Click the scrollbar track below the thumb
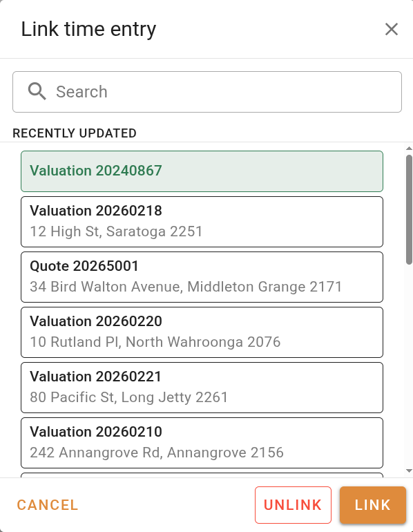Image resolution: width=413 pixels, height=532 pixels. point(409,366)
